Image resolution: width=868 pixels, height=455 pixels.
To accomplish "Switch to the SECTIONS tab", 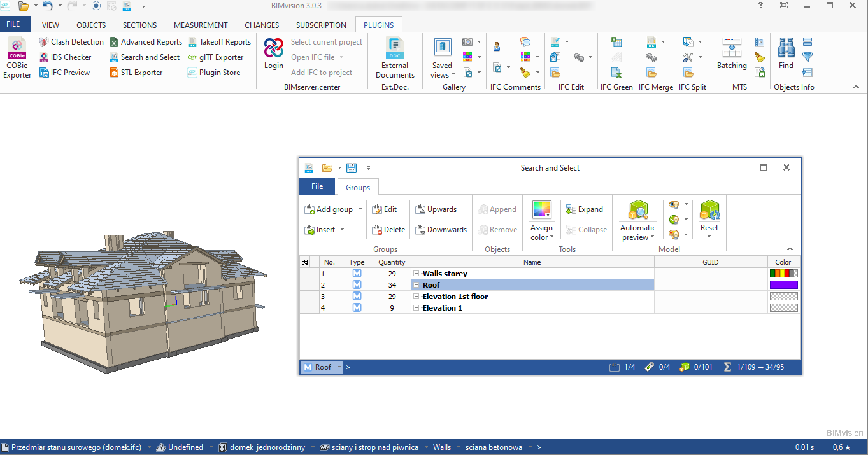I will [x=139, y=25].
